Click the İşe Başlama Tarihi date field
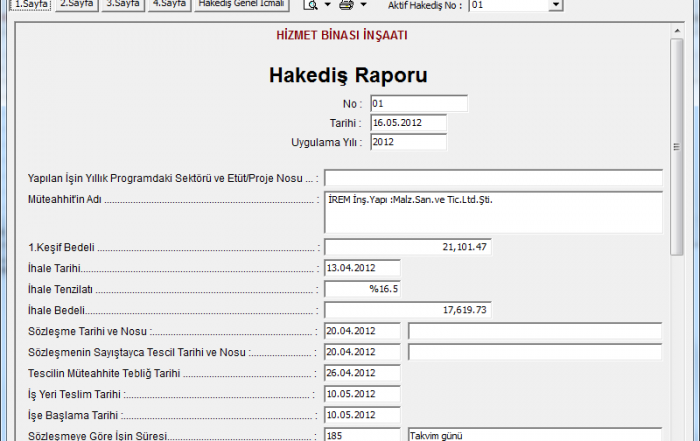The image size is (700, 441). coord(362,415)
